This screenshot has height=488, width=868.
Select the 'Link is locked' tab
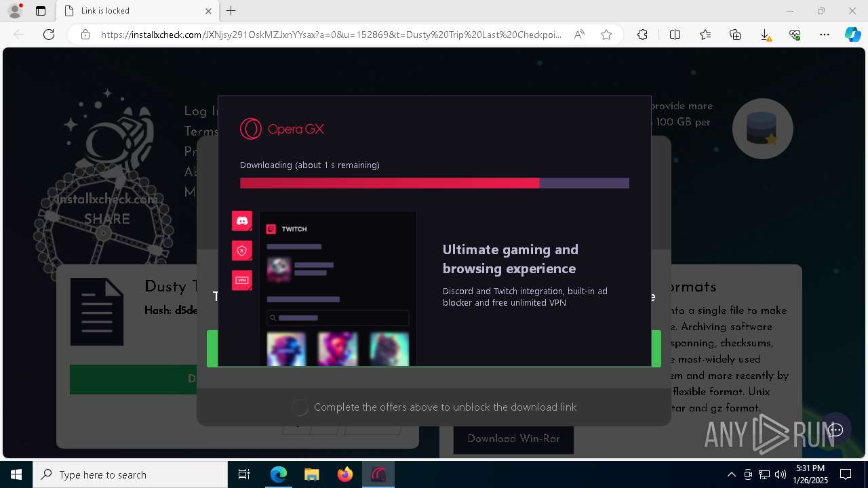click(x=136, y=11)
